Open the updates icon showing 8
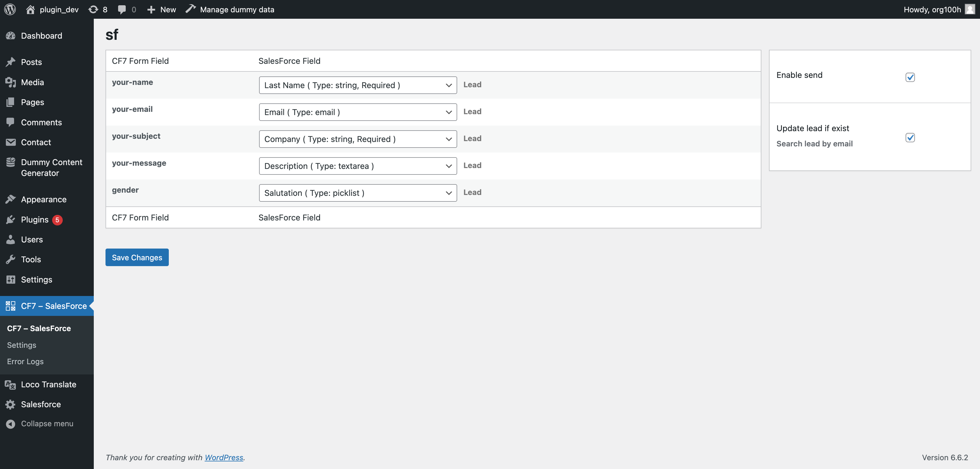980x469 pixels. (x=93, y=9)
